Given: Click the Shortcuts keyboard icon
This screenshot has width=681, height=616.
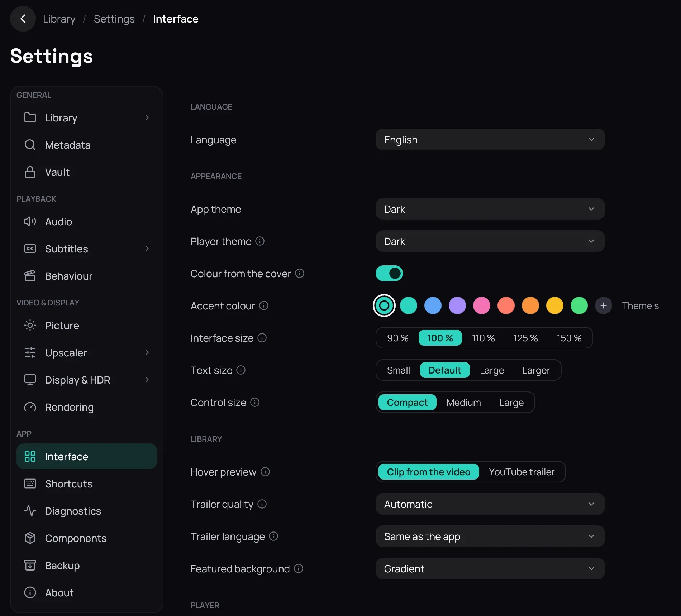Looking at the screenshot, I should click(x=30, y=483).
